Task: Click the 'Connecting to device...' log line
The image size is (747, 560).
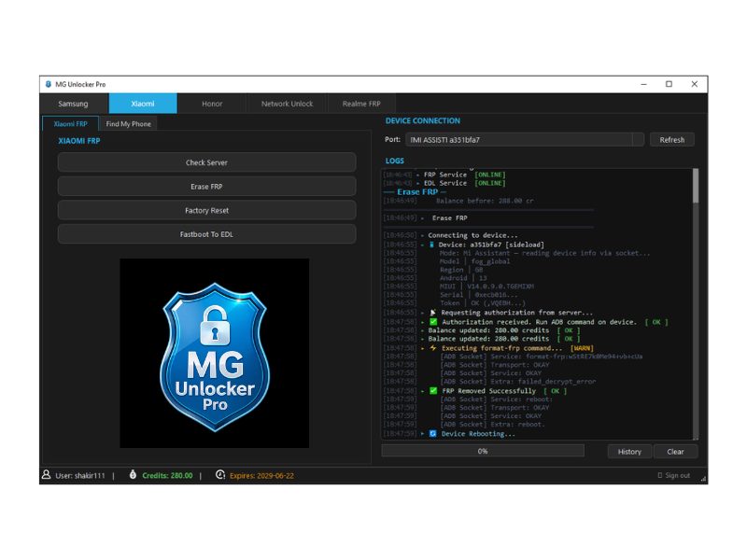Action: click(x=472, y=235)
